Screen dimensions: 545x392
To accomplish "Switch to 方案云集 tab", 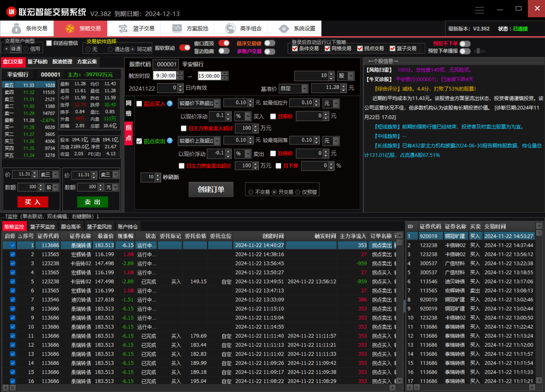I will point(87,62).
